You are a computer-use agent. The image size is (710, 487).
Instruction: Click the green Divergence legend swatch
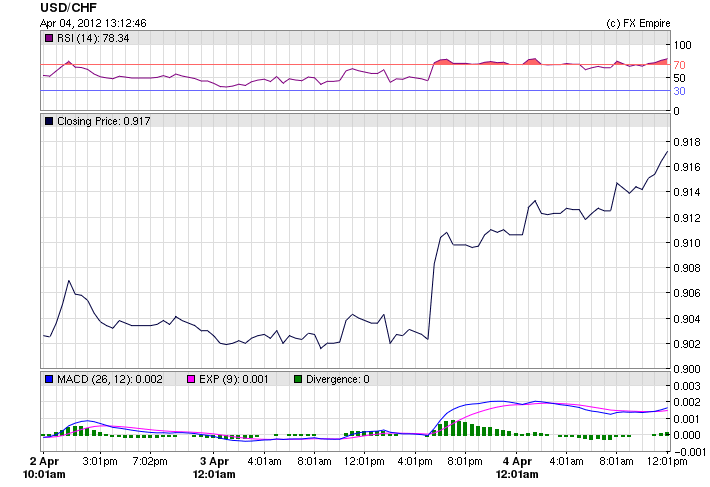click(298, 379)
